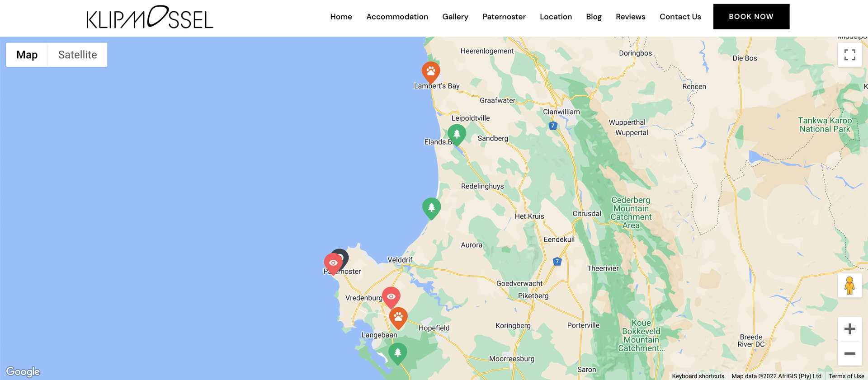The width and height of the screenshot is (868, 380).
Task: Select the green tree marker west of Redelinghuys
Action: [x=431, y=208]
